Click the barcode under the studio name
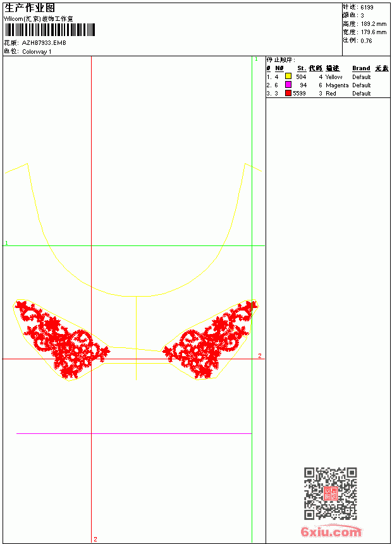This screenshot has height=544, width=392. click(x=49, y=30)
